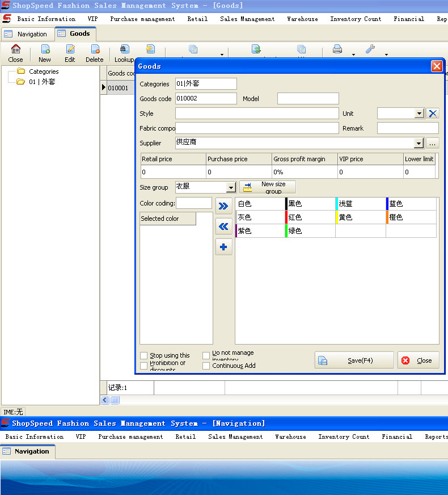Image resolution: width=448 pixels, height=495 pixels.
Task: Open the Retail menu in the Goods window
Action: point(197,19)
